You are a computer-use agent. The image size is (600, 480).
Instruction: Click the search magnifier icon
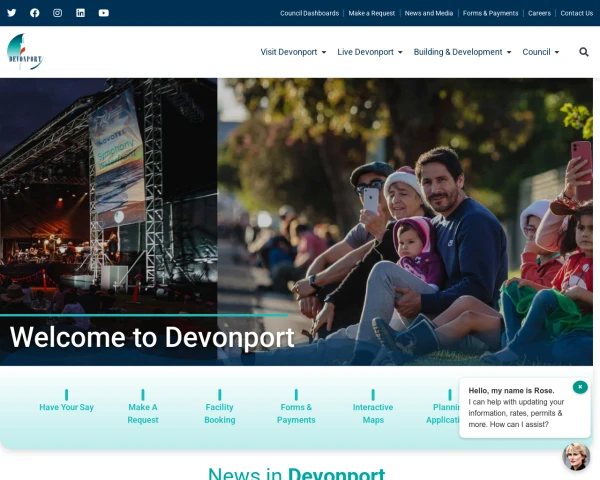coord(584,52)
